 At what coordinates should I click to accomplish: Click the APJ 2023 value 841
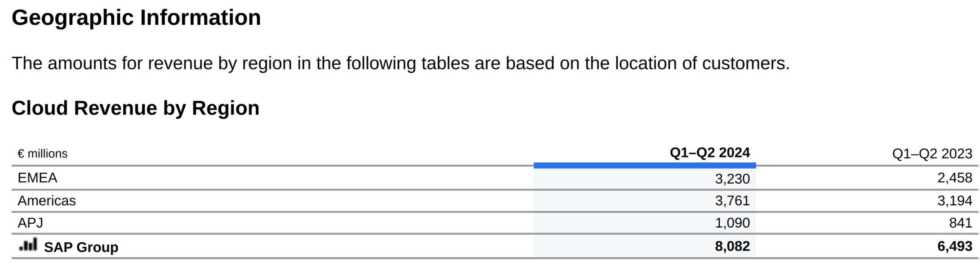(x=960, y=223)
